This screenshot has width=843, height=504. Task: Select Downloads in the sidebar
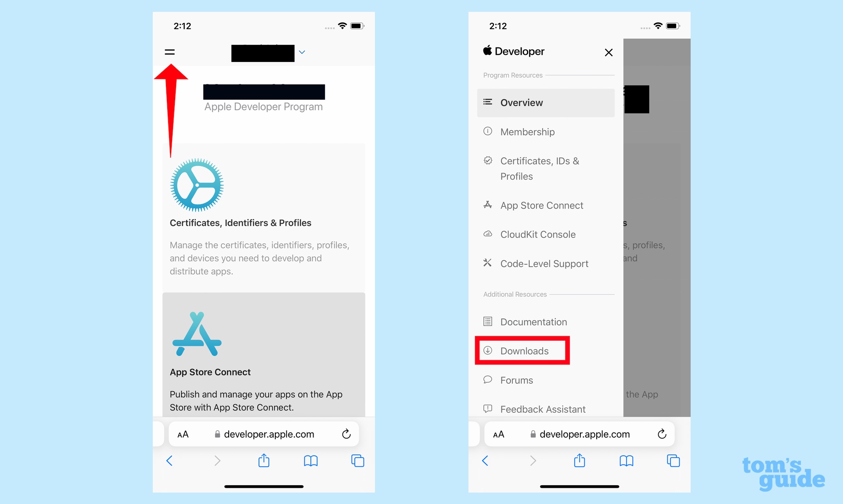coord(524,351)
